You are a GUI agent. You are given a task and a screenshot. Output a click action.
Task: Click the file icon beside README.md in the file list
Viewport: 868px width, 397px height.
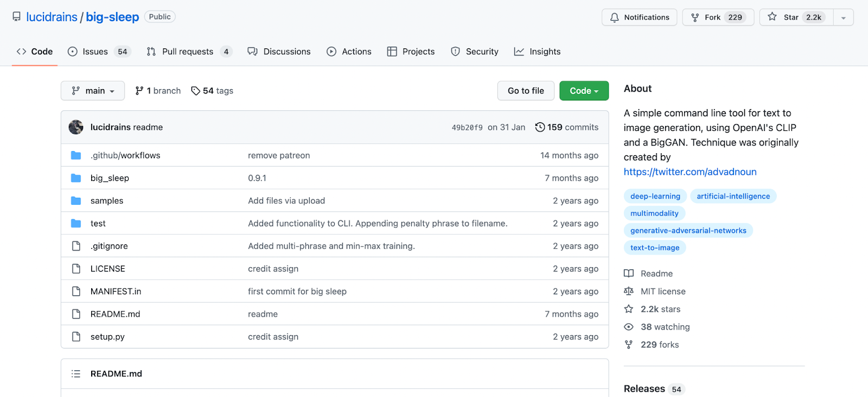[x=76, y=314]
